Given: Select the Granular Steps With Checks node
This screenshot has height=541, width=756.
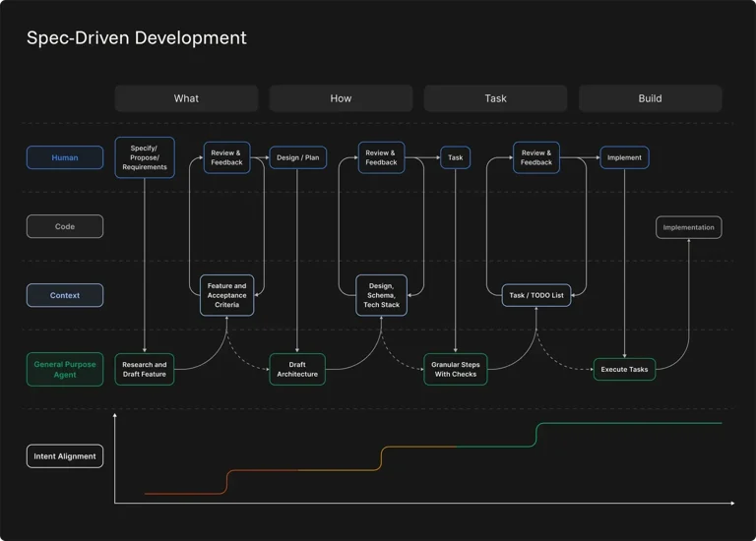Looking at the screenshot, I should (x=455, y=370).
